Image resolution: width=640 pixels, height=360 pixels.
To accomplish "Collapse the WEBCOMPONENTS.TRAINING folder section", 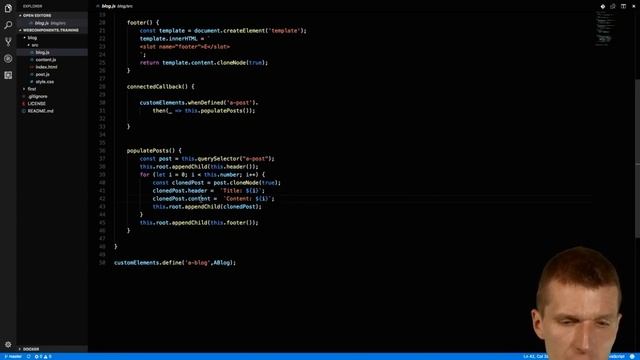I will point(52,30).
